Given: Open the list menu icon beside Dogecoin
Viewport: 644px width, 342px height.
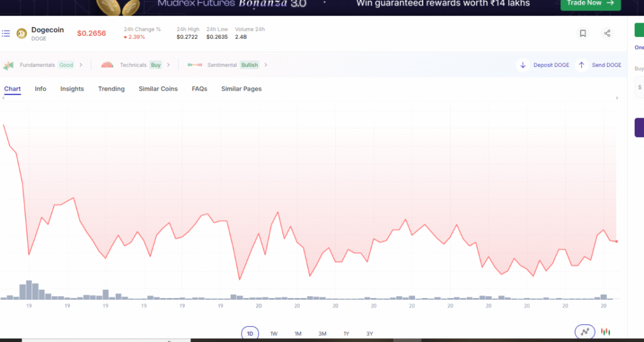Looking at the screenshot, I should (6, 33).
